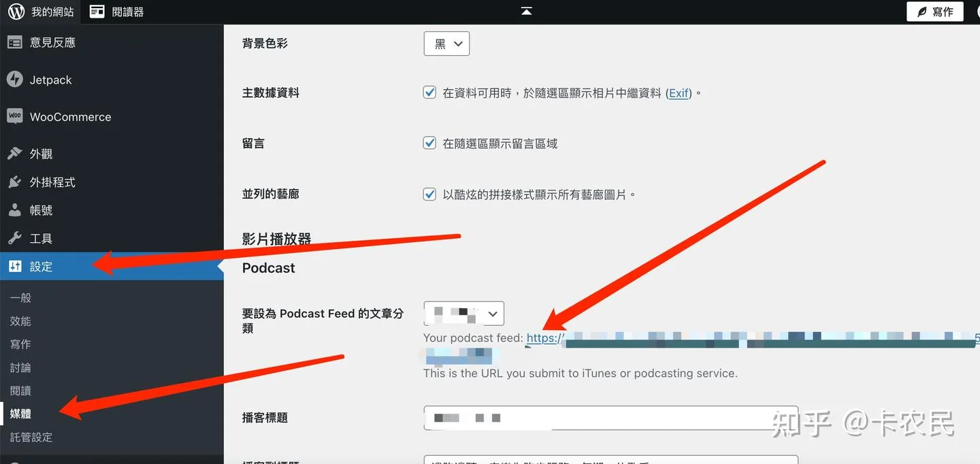Toggle the 並列的藝廊 tiled gallery checkbox
Screen dimensions: 980x464
point(429,194)
